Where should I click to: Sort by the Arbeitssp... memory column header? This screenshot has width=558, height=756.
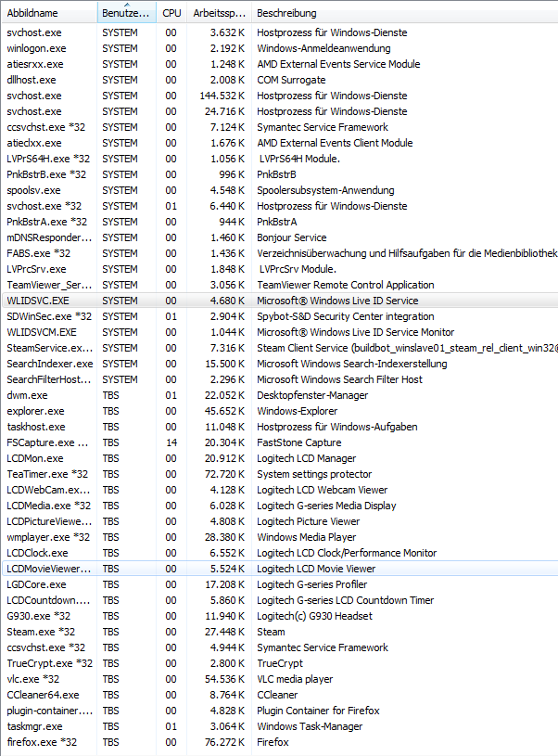(x=220, y=13)
